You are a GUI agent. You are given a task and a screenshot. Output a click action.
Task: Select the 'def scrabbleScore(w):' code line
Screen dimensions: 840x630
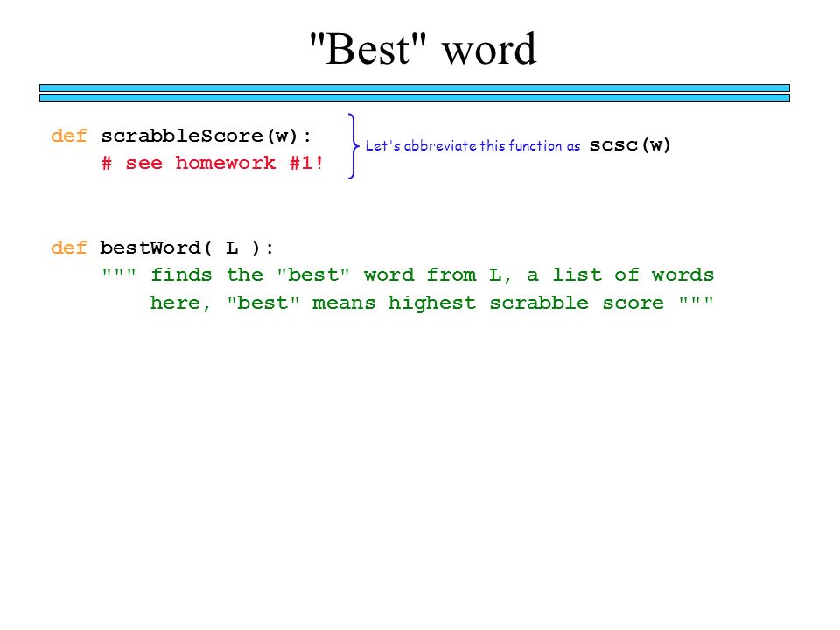pos(181,136)
